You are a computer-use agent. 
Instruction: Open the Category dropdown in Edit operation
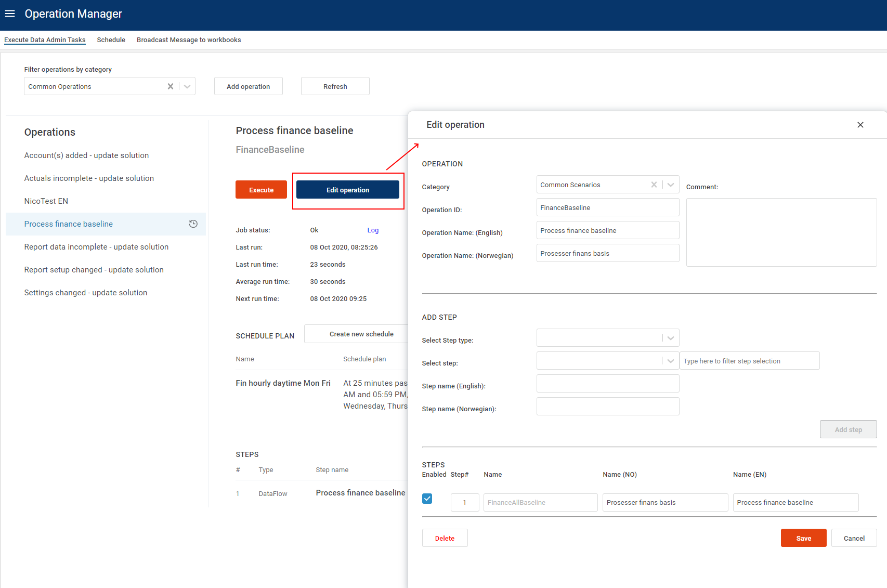pyautogui.click(x=671, y=185)
